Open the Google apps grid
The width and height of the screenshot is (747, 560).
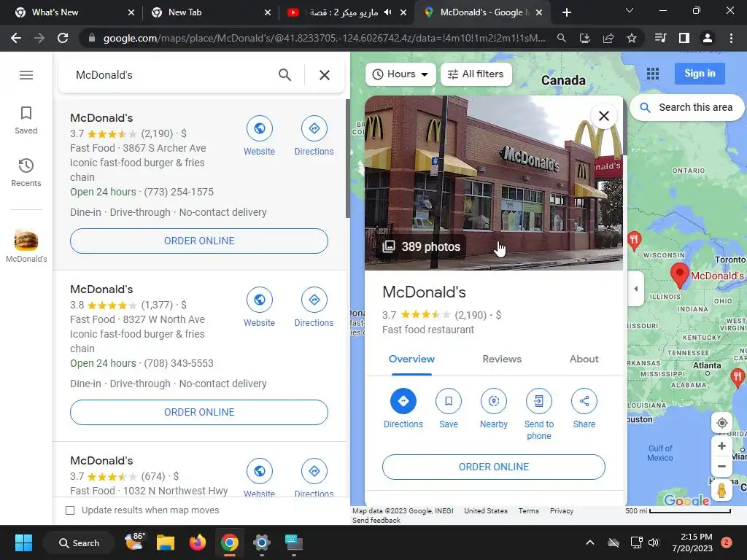click(x=653, y=74)
